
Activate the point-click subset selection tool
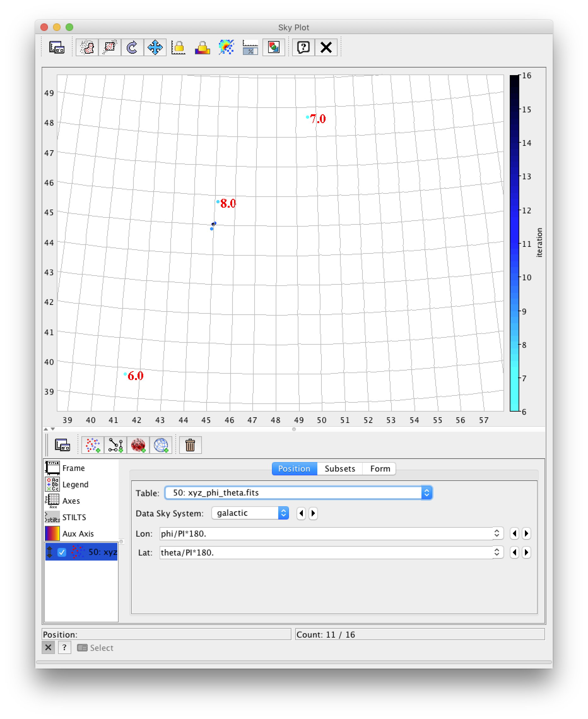(109, 47)
